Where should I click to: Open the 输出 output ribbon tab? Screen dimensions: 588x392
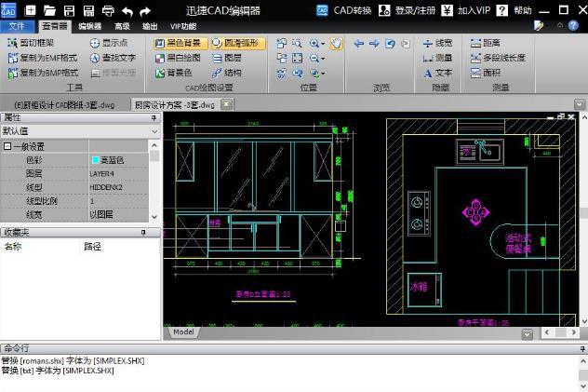coord(150,26)
